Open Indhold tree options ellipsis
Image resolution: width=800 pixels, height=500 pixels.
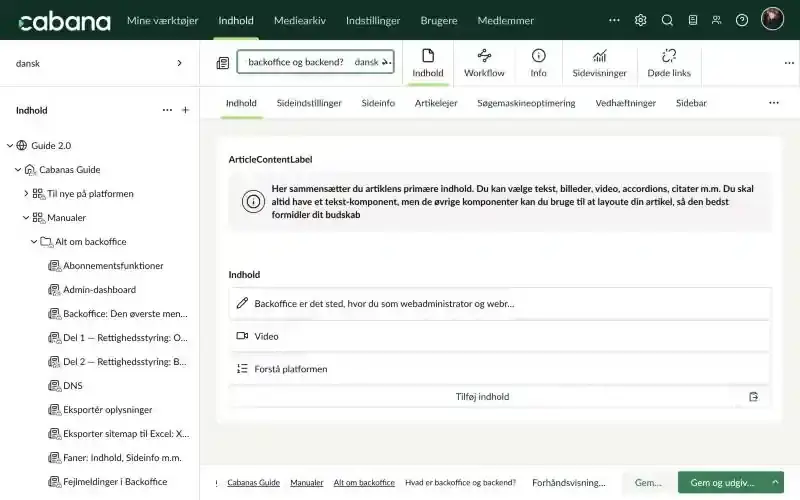(167, 110)
